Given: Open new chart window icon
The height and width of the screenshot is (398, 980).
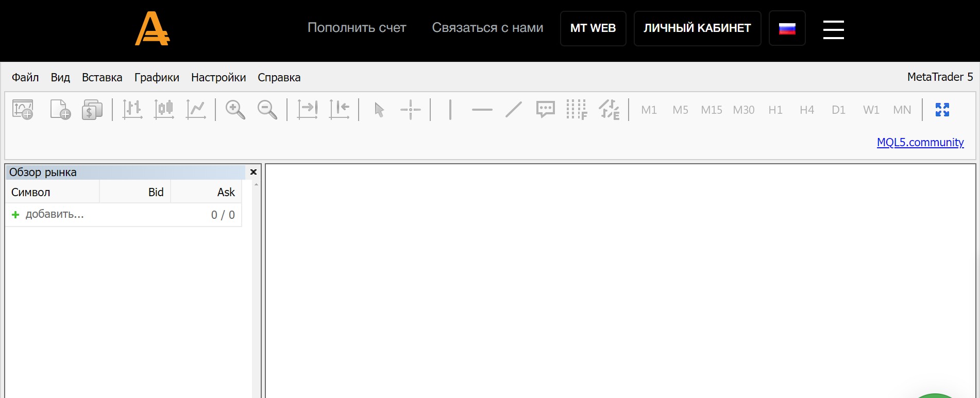Looking at the screenshot, I should (x=23, y=109).
